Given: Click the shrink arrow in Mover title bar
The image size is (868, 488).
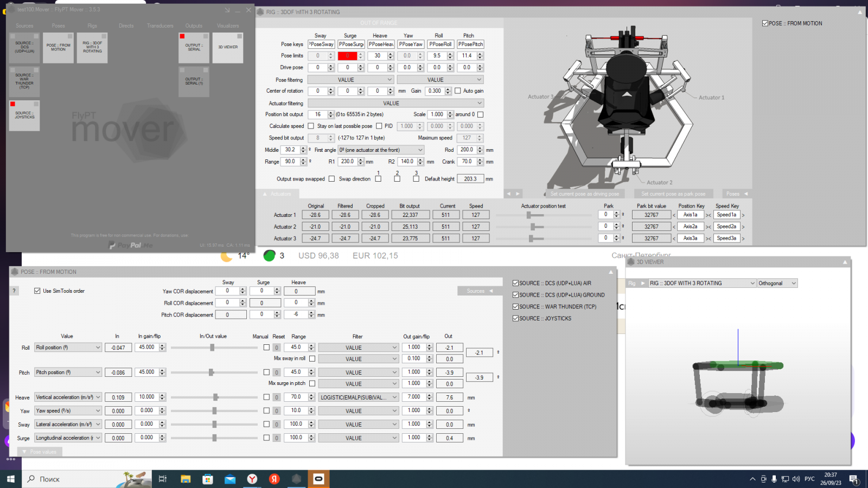Looking at the screenshot, I should (227, 10).
